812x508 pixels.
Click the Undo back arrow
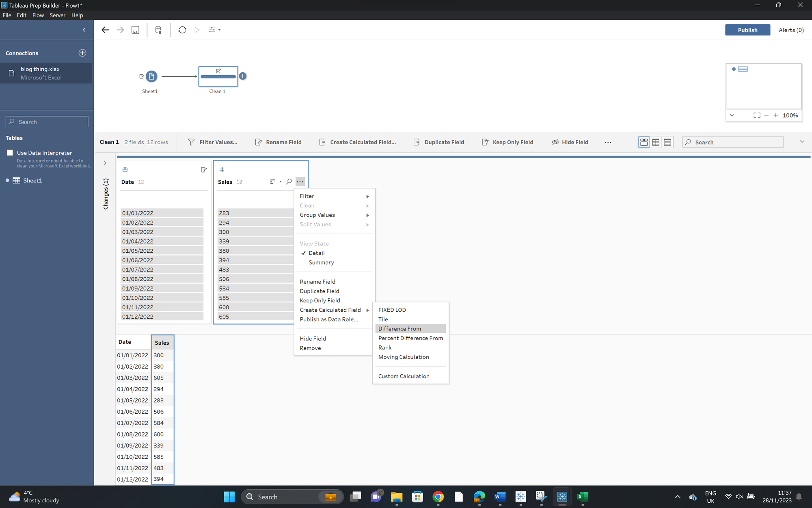(105, 30)
